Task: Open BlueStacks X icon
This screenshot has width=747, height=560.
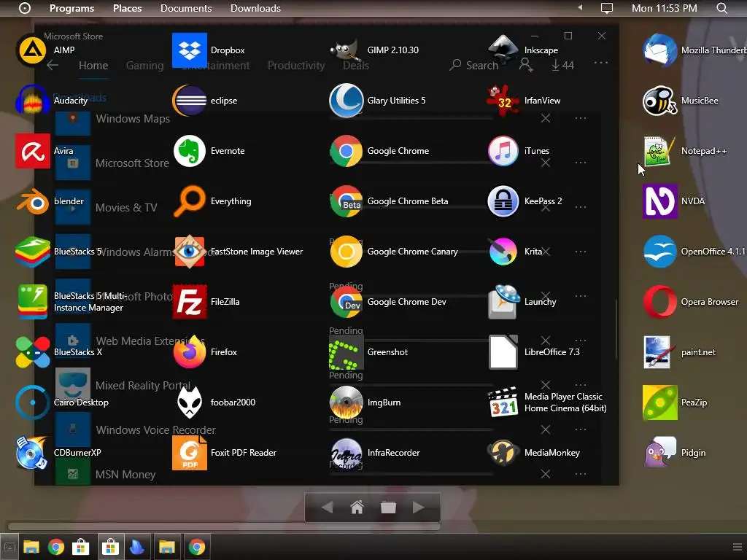Action: coord(32,352)
